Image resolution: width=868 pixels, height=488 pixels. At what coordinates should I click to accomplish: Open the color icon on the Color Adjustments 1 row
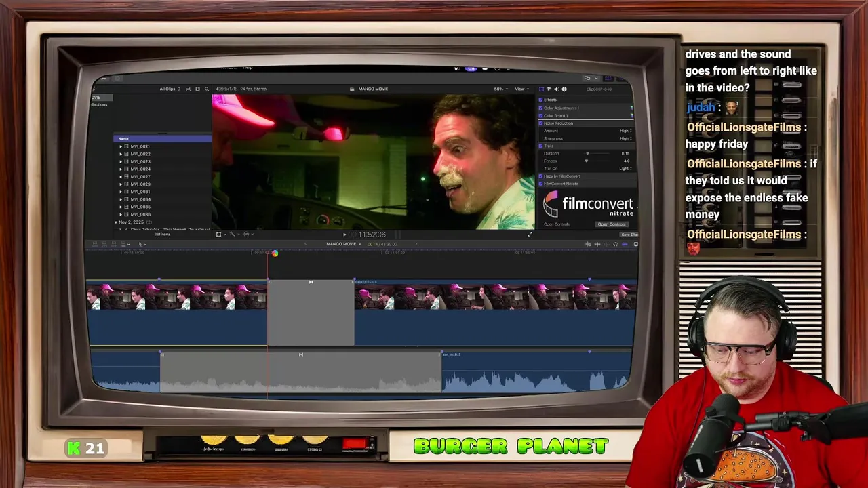pos(632,108)
